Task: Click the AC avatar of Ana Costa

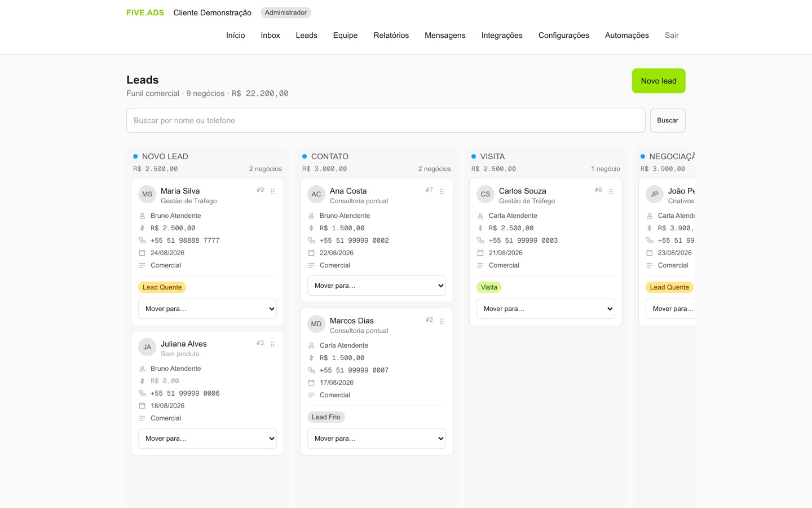Action: (316, 194)
